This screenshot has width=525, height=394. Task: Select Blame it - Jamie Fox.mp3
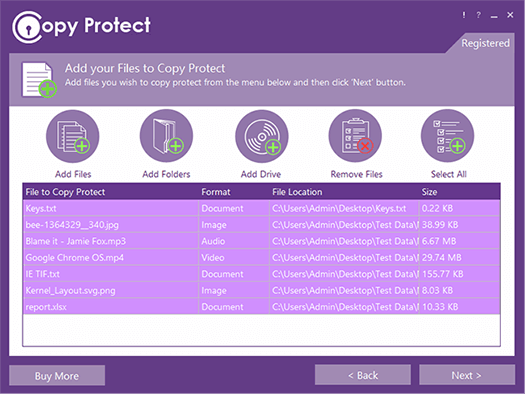[x=261, y=241]
